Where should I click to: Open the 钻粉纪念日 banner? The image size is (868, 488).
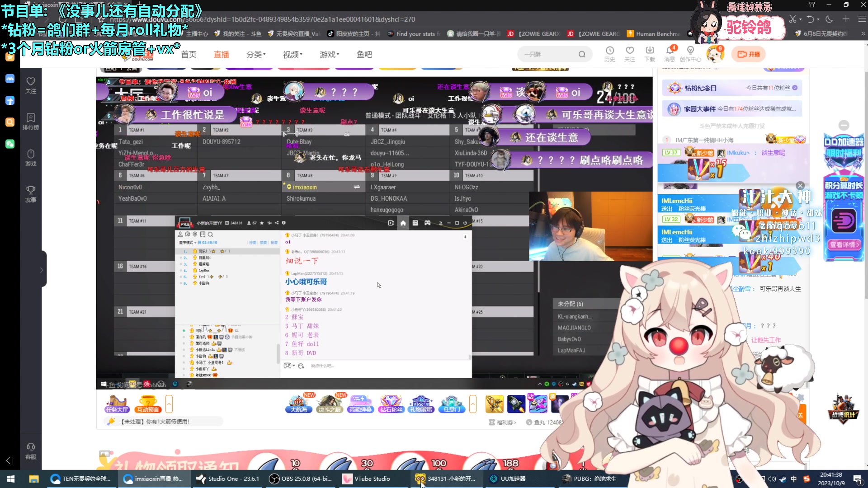[732, 88]
